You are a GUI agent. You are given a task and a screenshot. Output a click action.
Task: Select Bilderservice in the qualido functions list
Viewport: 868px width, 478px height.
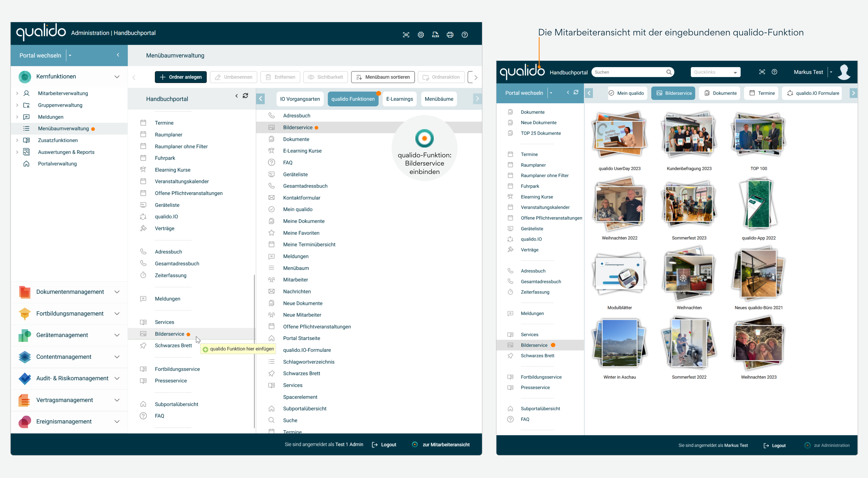(x=369, y=127)
